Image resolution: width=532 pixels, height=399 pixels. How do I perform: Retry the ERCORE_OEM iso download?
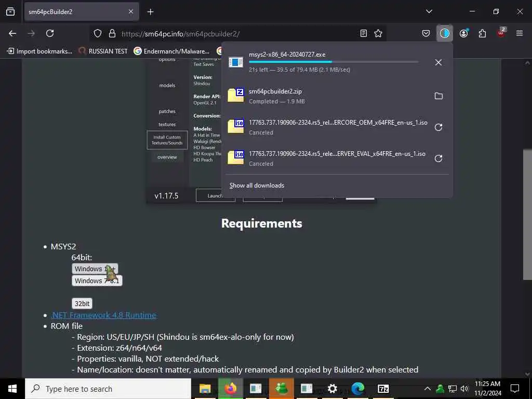click(x=438, y=127)
